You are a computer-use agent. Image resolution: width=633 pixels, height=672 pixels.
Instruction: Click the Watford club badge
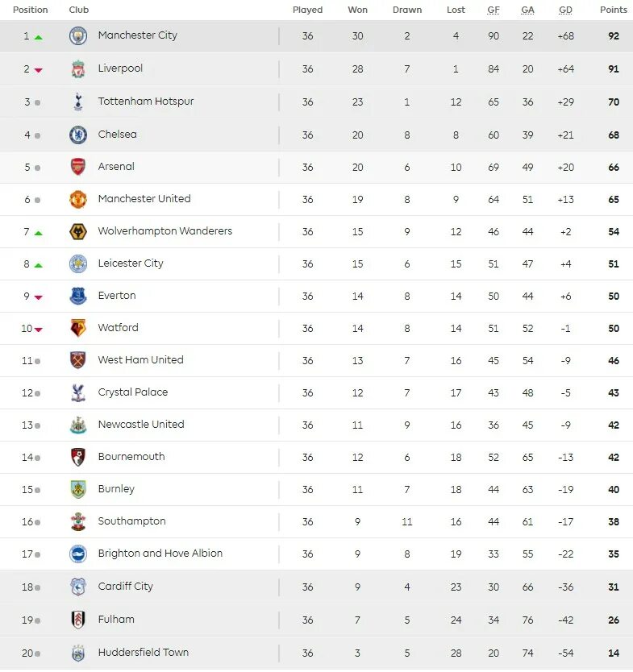pos(78,328)
